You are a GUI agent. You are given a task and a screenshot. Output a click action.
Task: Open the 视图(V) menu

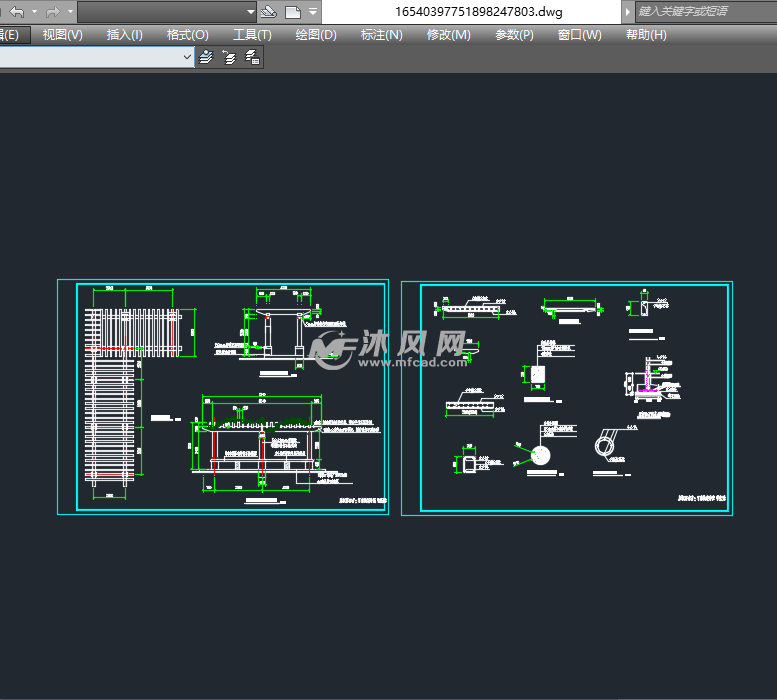pyautogui.click(x=63, y=35)
